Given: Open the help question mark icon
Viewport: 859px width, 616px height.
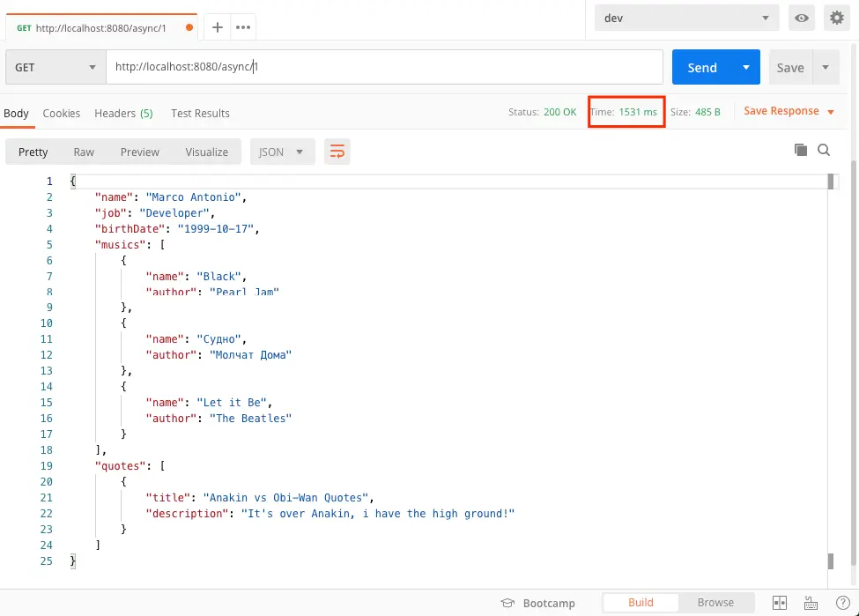Looking at the screenshot, I should tap(842, 603).
